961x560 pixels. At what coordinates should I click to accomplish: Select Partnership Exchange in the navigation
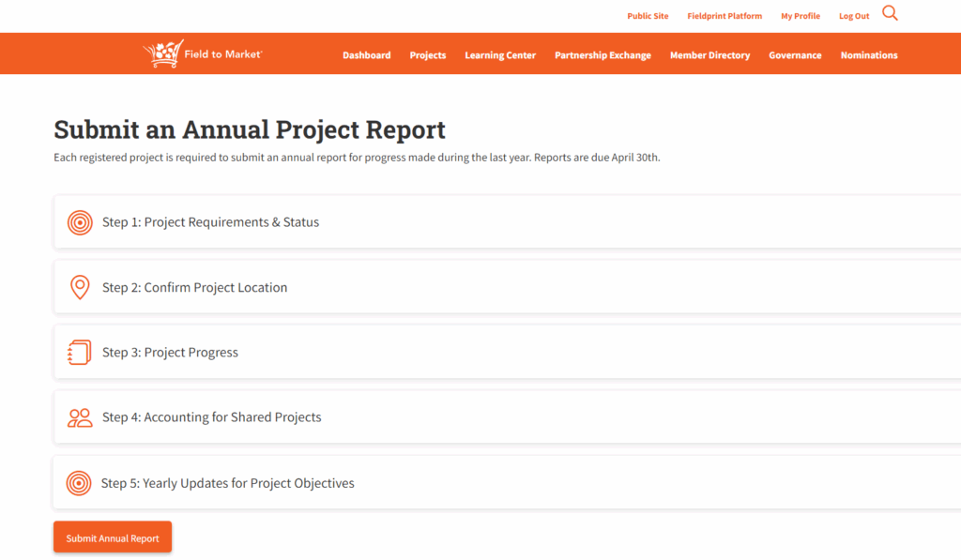tap(603, 55)
